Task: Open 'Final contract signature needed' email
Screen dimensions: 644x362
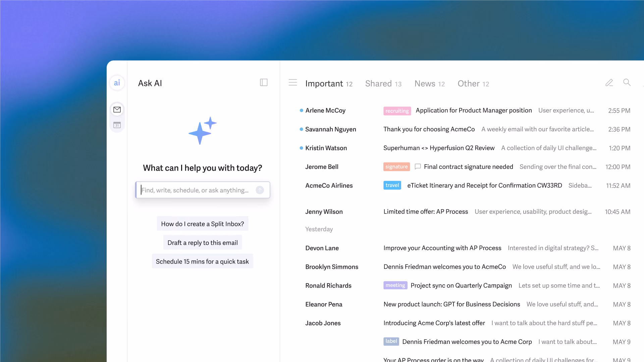Action: 468,167
